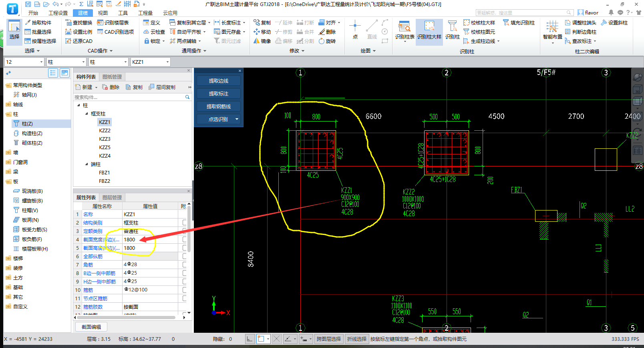This screenshot has width=644, height=348.
Task: Open 查找替换 find and replace
Action: point(79,22)
